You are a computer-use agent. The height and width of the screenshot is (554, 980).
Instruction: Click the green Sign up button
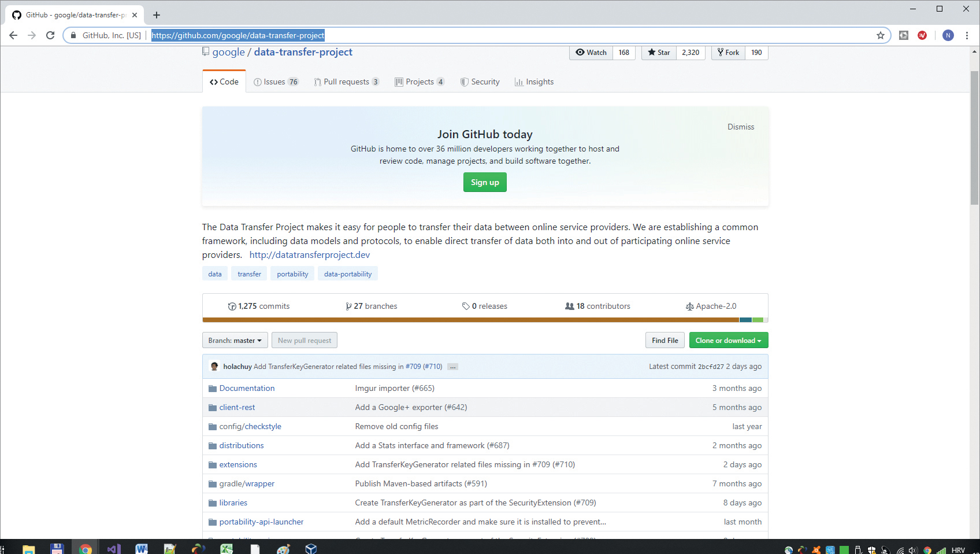(x=484, y=182)
